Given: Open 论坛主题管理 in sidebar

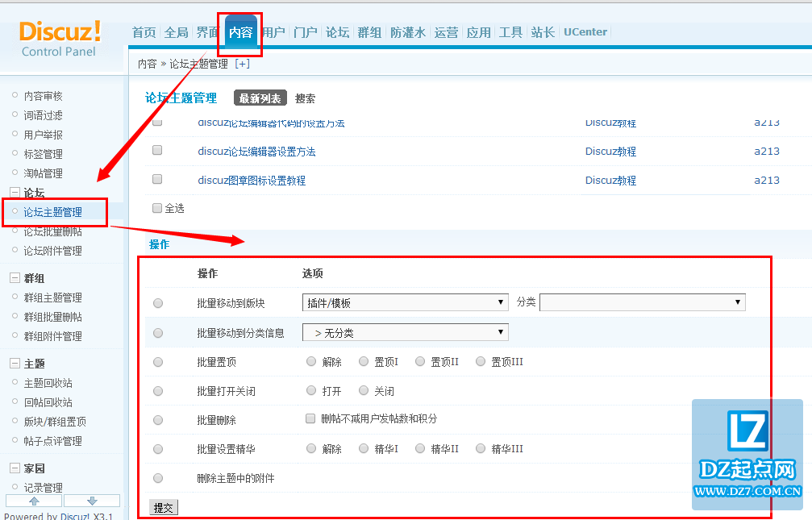Looking at the screenshot, I should (x=53, y=212).
